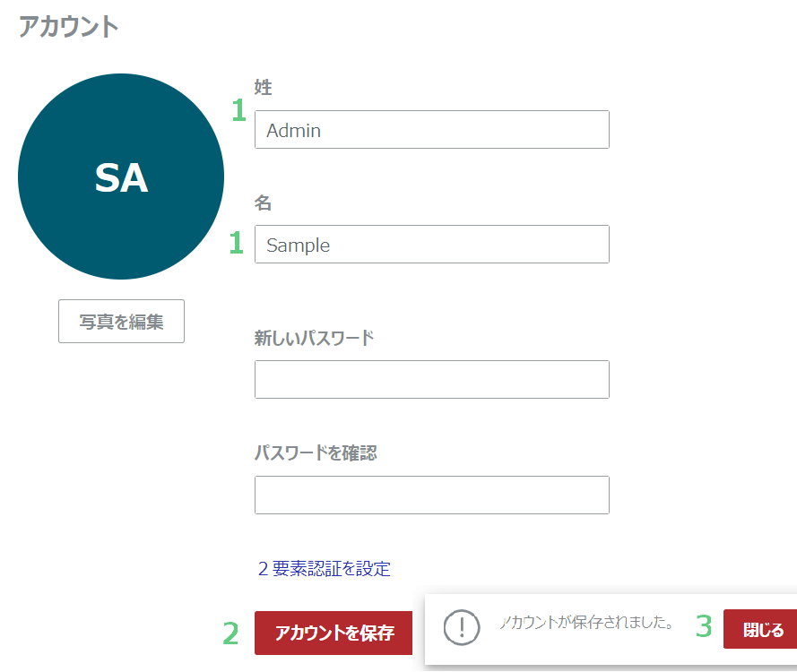Click the パスワードを確認 label text

(x=316, y=452)
